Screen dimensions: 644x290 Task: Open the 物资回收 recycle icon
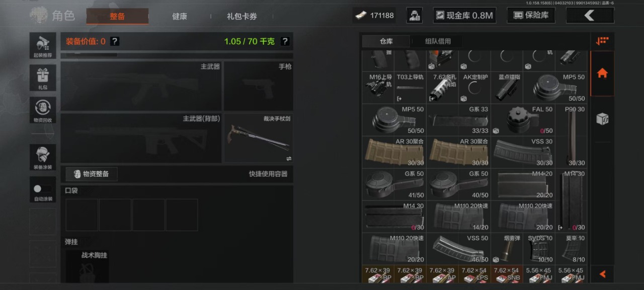(x=43, y=110)
